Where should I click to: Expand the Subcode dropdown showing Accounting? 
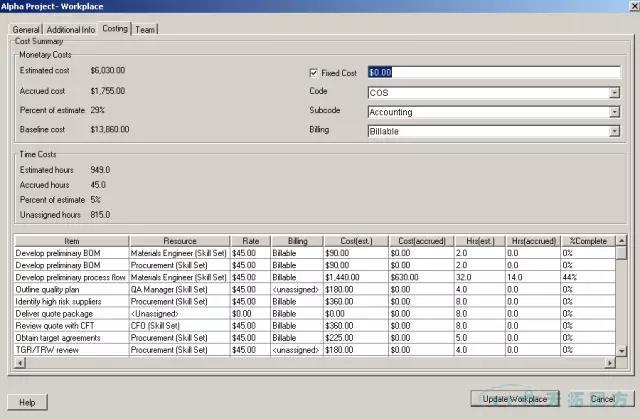[613, 112]
